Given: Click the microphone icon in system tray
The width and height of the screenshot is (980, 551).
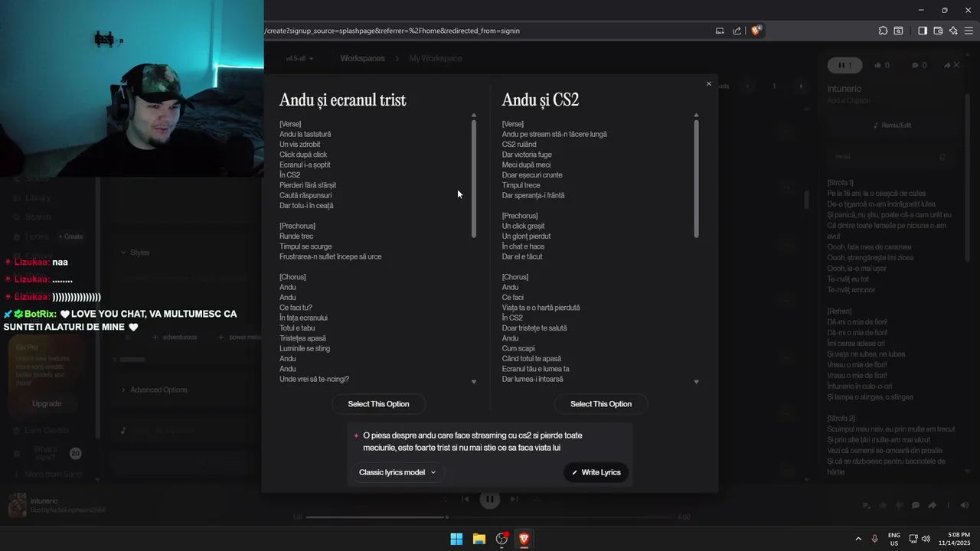Looking at the screenshot, I should coord(874,539).
